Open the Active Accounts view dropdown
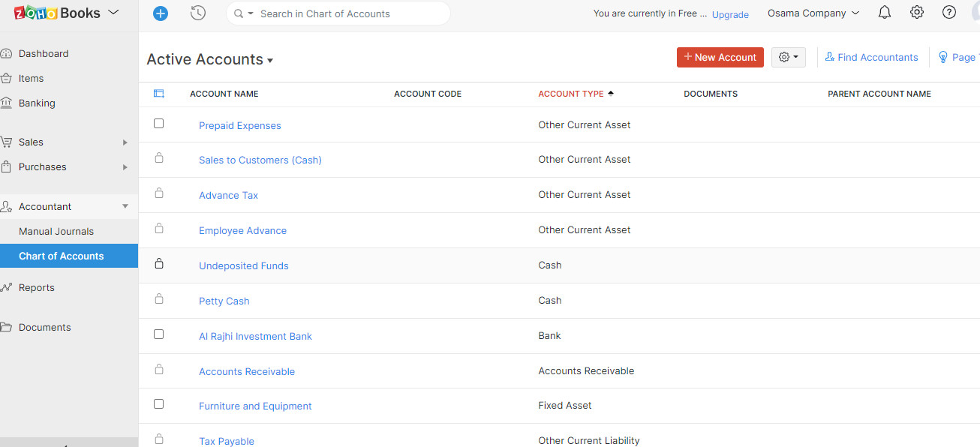 [210, 59]
